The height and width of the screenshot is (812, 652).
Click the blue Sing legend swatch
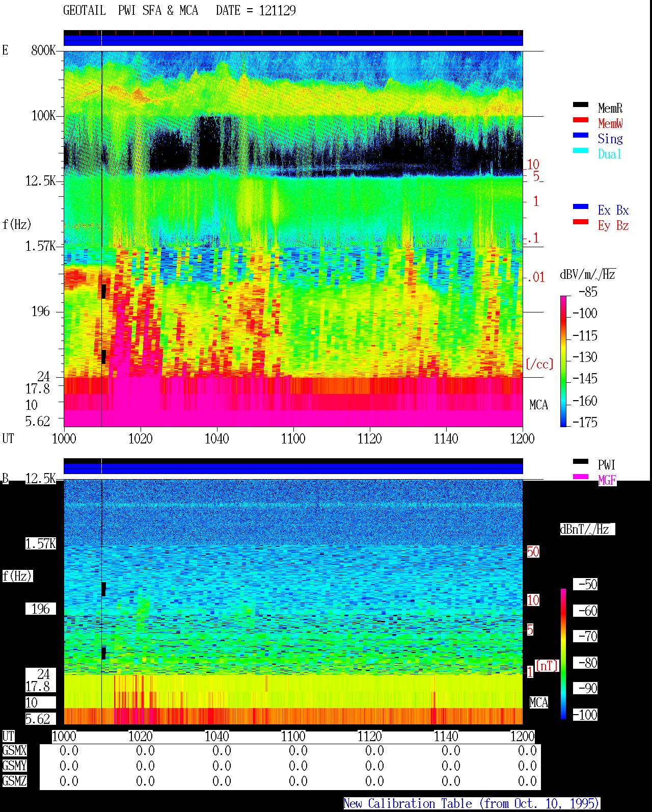click(581, 136)
